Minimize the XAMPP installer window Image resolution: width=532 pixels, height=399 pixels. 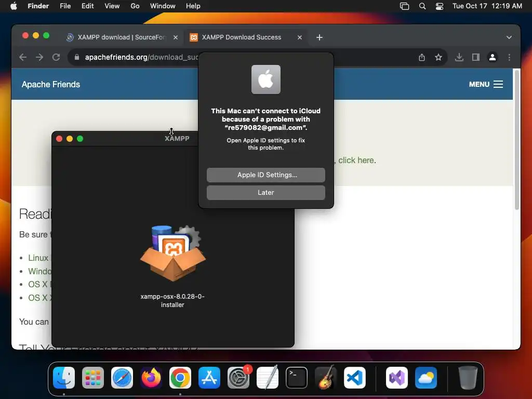coord(70,139)
